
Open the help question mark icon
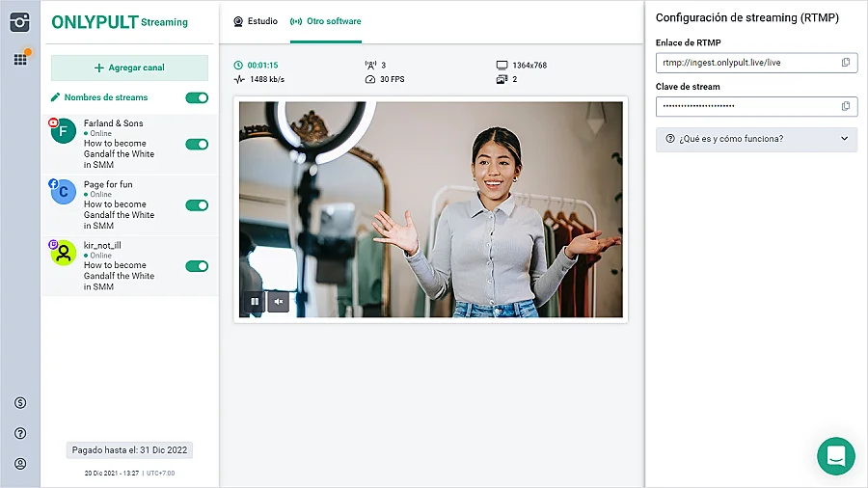tap(20, 433)
